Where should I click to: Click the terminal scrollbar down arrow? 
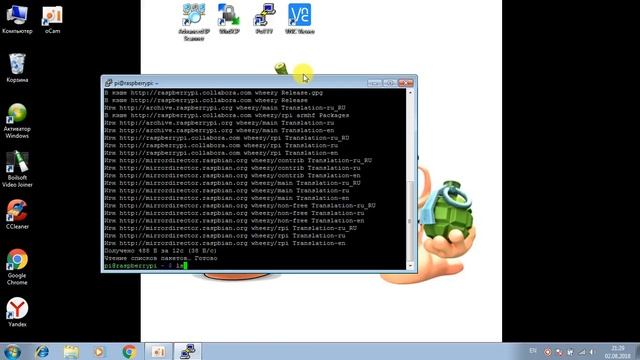[x=410, y=266]
